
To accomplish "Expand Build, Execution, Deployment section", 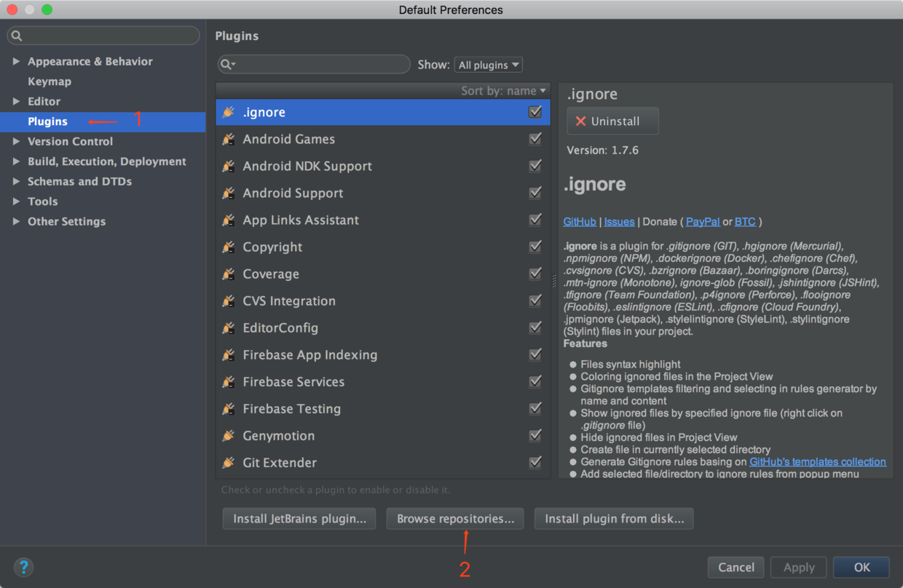I will [16, 162].
